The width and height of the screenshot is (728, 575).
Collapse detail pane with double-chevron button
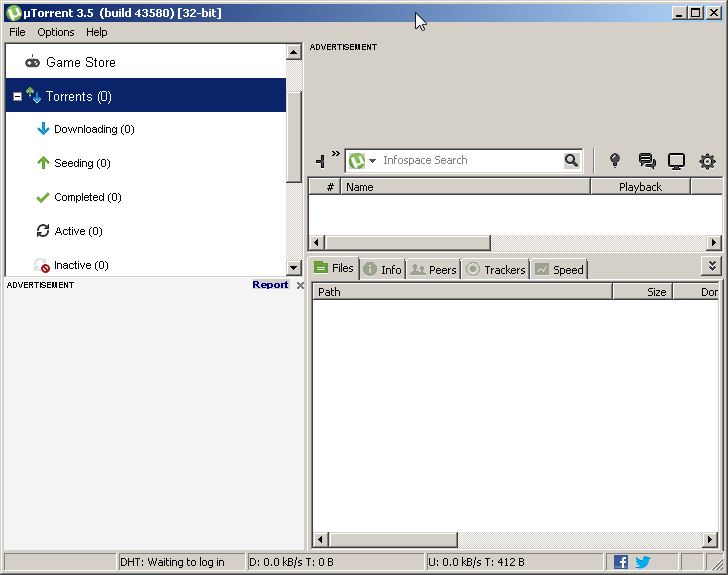click(712, 266)
